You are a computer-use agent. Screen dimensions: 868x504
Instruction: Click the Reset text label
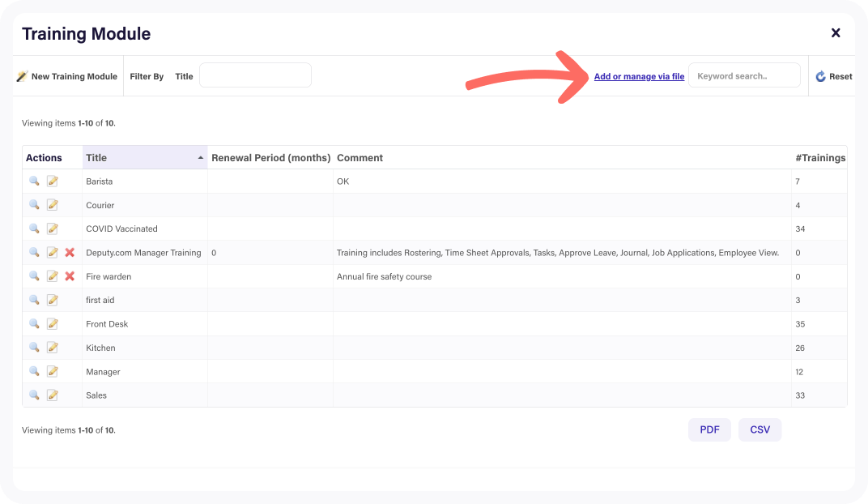(840, 76)
